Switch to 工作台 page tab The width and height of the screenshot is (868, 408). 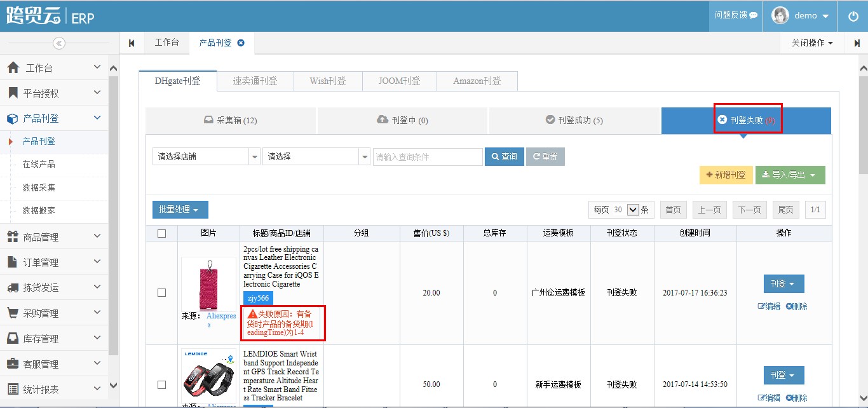pos(166,43)
